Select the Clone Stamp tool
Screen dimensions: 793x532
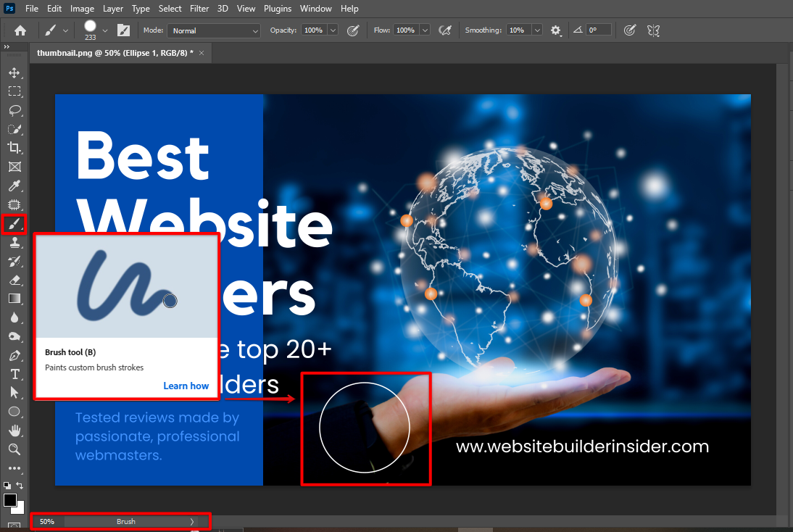(x=14, y=243)
